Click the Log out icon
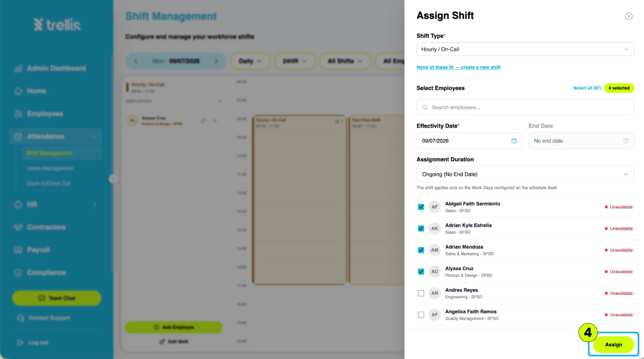 (x=20, y=342)
